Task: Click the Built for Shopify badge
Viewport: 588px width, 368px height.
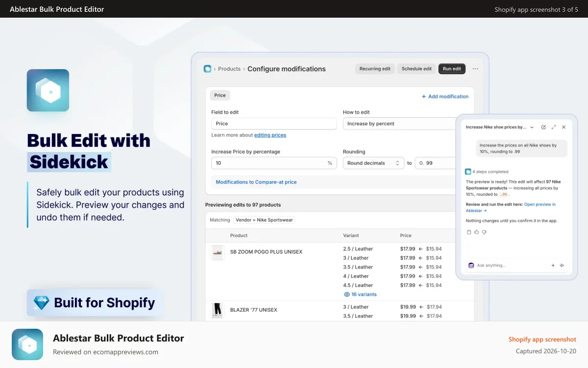Action: pos(95,303)
